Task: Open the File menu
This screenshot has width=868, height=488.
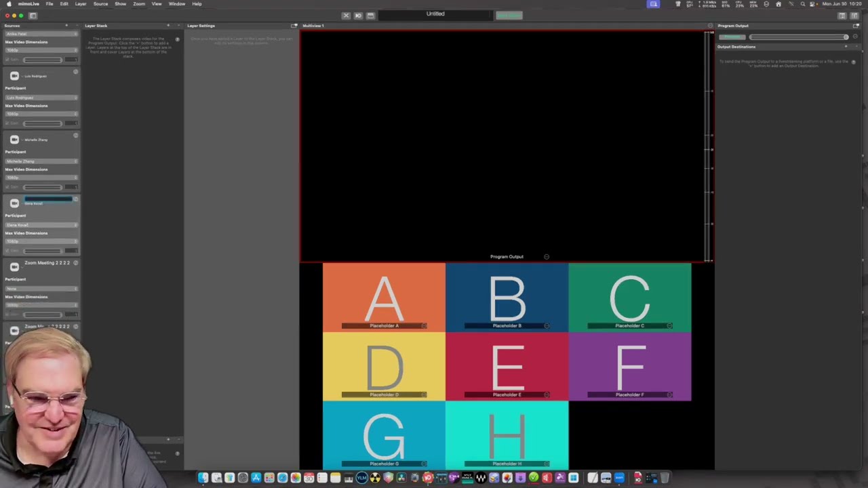Action: pos(50,4)
